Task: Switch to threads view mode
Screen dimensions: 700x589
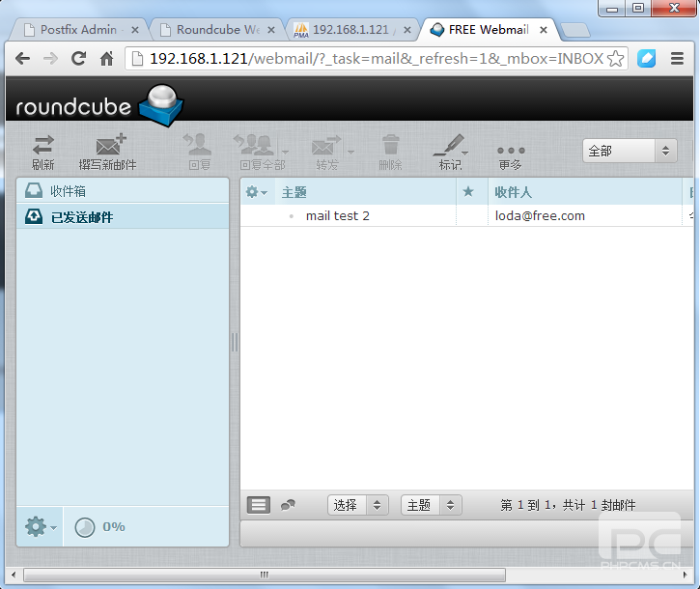Action: [x=288, y=505]
